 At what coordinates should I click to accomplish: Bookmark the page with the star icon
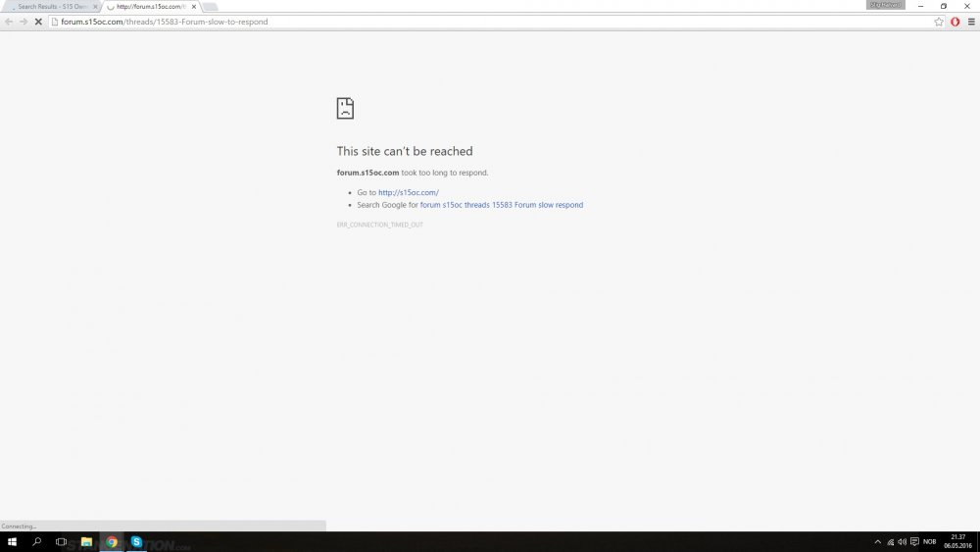click(939, 22)
